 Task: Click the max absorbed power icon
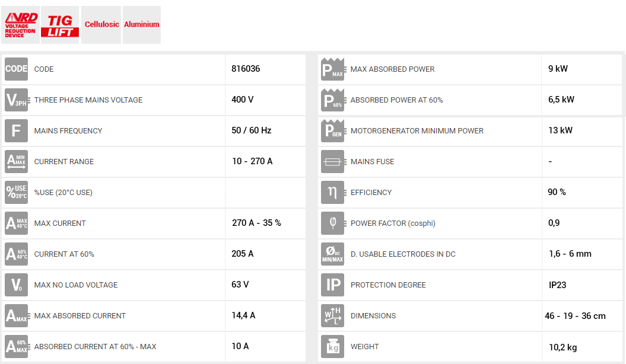pos(332,69)
